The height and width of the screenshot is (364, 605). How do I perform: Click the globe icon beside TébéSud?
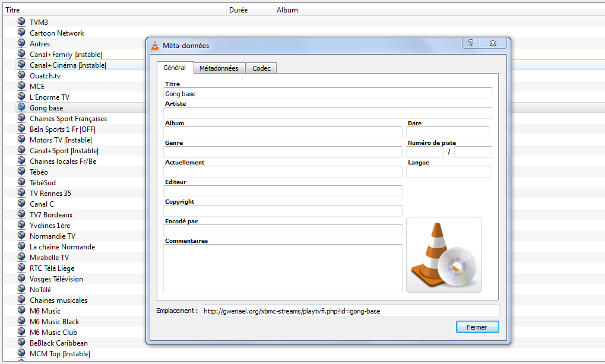pyautogui.click(x=21, y=182)
